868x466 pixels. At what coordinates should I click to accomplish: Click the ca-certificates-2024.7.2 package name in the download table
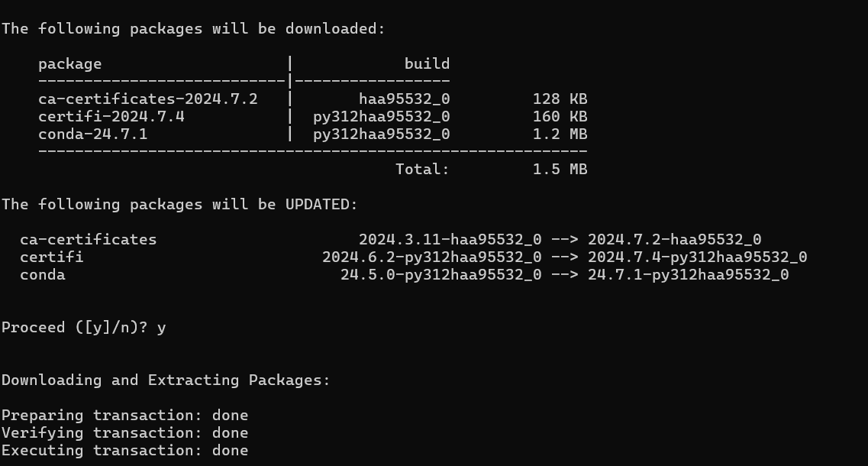pos(147,99)
